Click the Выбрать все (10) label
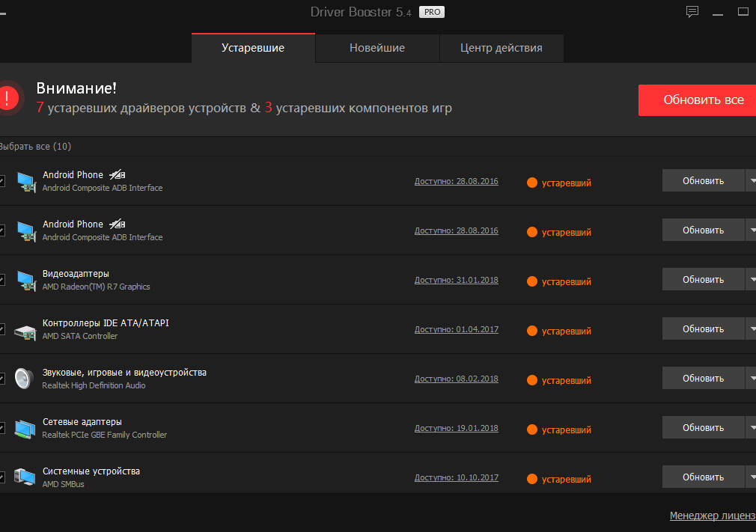 click(34, 147)
